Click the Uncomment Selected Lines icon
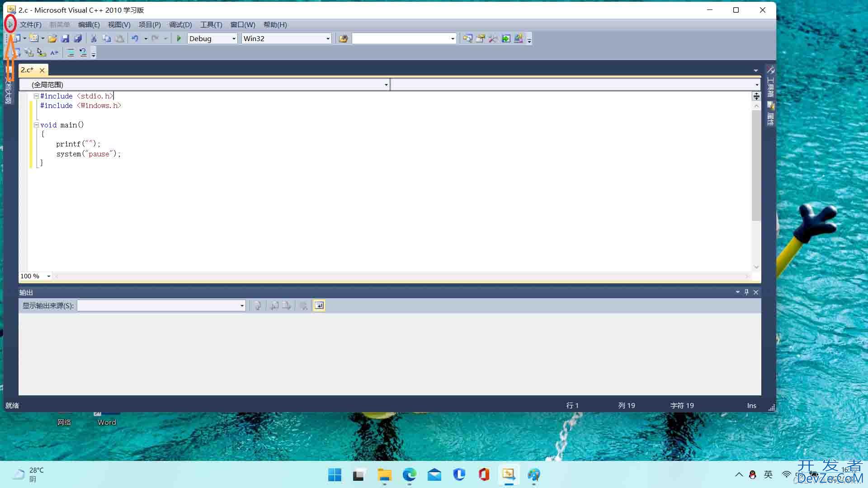Viewport: 868px width, 488px height. [83, 52]
